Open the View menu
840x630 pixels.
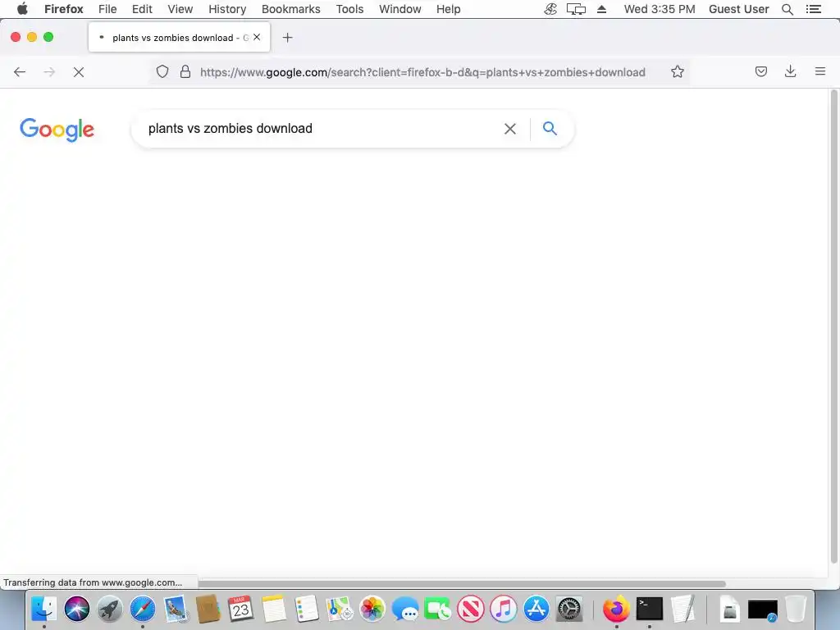tap(180, 9)
